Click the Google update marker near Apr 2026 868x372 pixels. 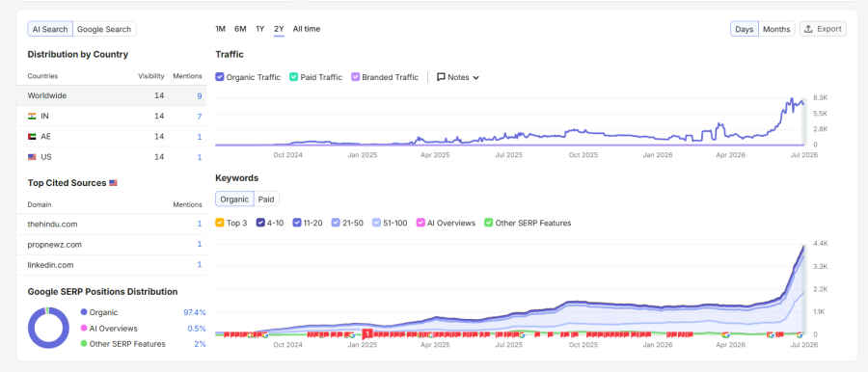[725, 335]
